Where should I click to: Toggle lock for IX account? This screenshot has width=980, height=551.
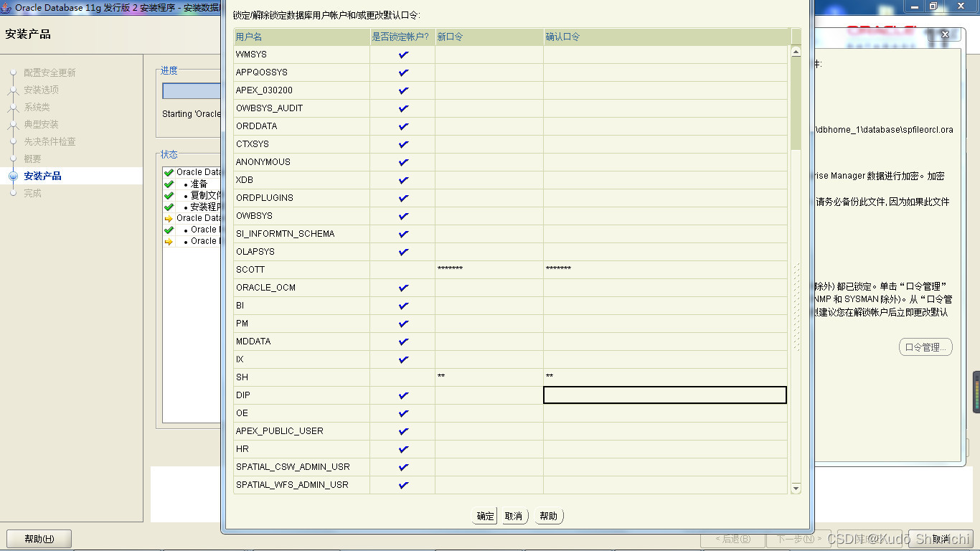pyautogui.click(x=403, y=359)
